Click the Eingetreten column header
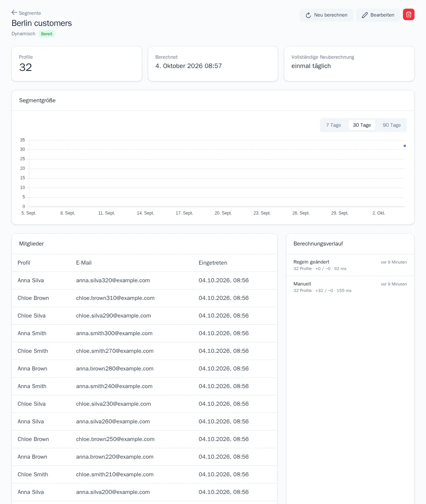Viewport: 426px width, 504px height. click(x=213, y=263)
